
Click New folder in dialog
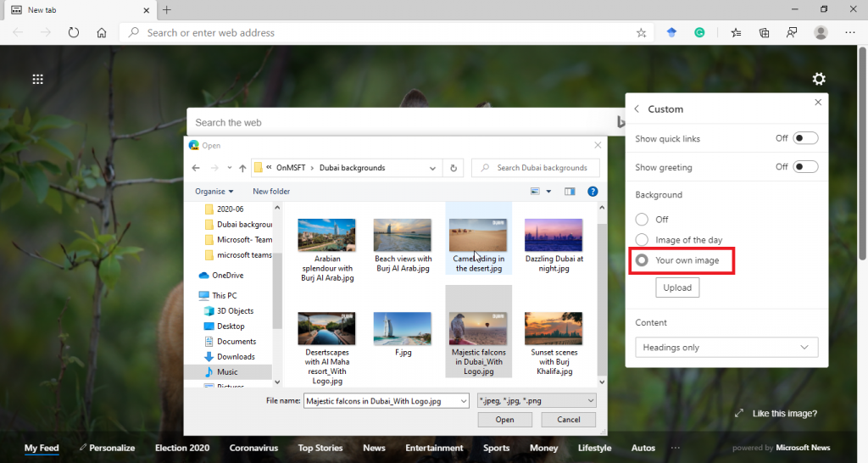(x=271, y=192)
